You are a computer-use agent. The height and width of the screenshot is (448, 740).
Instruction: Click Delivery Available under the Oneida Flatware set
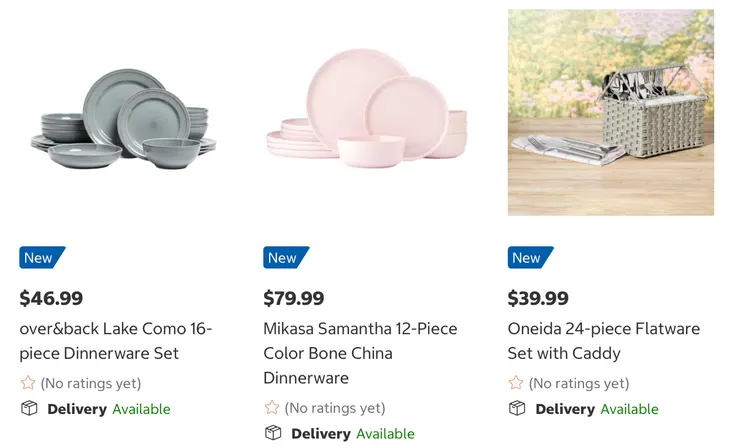[x=597, y=409]
